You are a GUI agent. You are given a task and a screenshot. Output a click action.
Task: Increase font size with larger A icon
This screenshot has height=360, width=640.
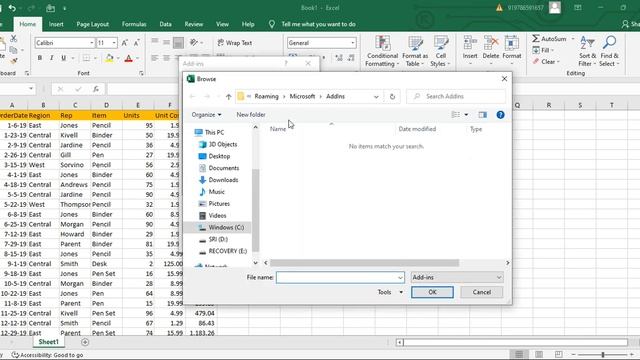[124, 43]
